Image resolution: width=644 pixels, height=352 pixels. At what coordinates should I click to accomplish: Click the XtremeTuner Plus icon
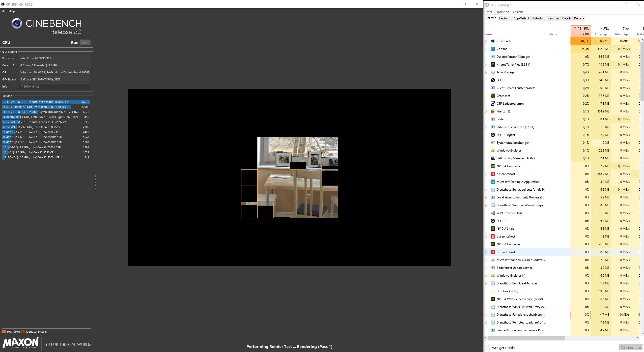tap(493, 65)
